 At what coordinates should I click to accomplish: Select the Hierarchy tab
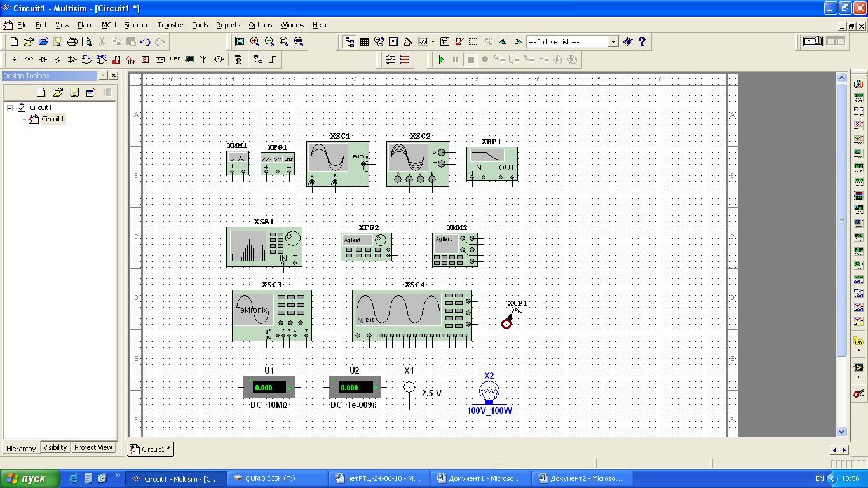pos(21,448)
